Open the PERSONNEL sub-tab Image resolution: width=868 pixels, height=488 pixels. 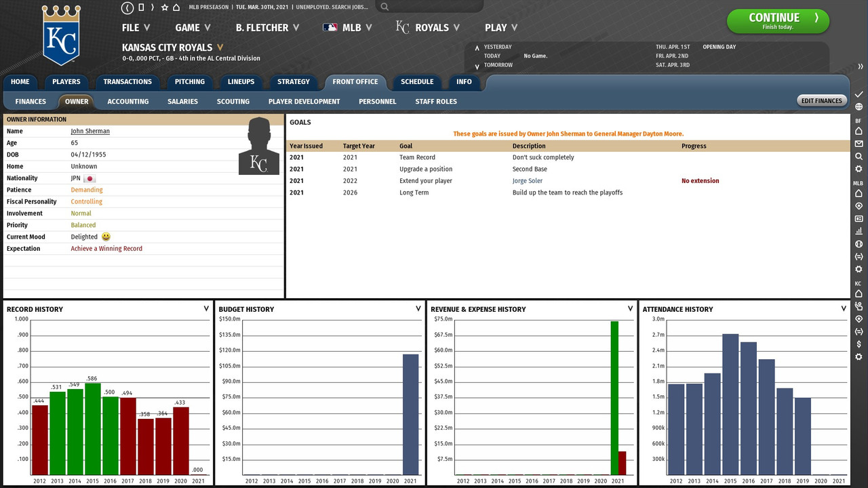(x=378, y=102)
